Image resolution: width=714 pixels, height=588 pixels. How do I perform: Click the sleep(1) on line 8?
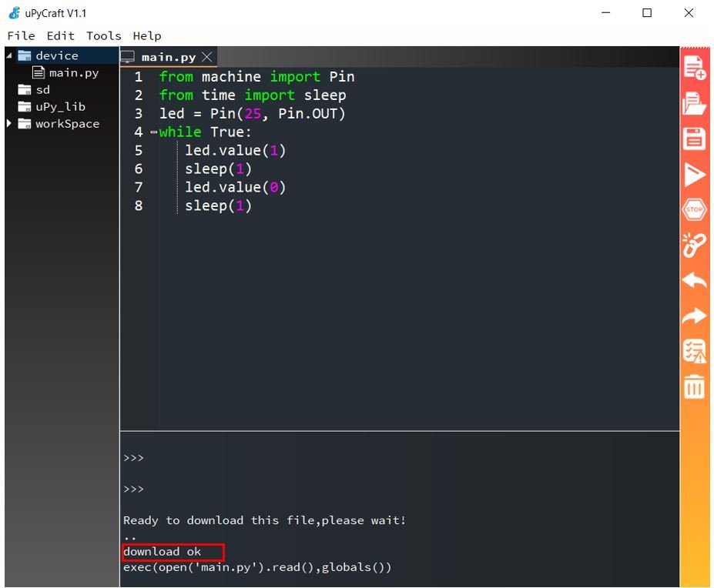tap(218, 205)
